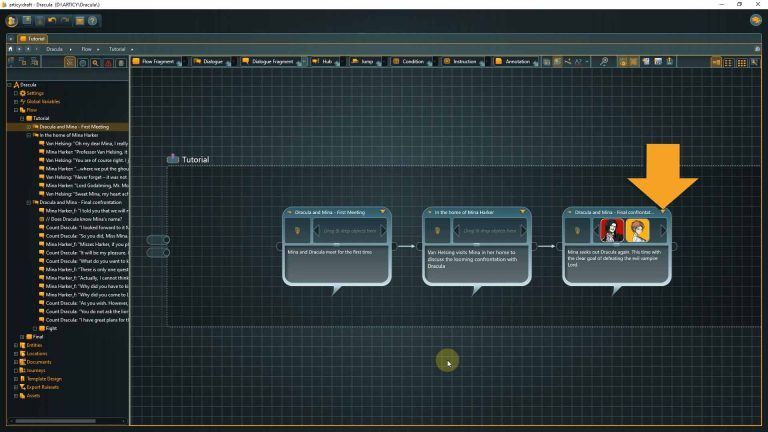Select Locations in the navigator
The width and height of the screenshot is (768, 432).
coord(37,354)
